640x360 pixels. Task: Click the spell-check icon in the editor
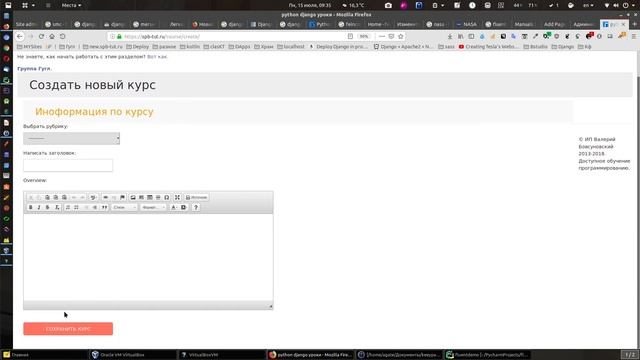[x=93, y=198]
